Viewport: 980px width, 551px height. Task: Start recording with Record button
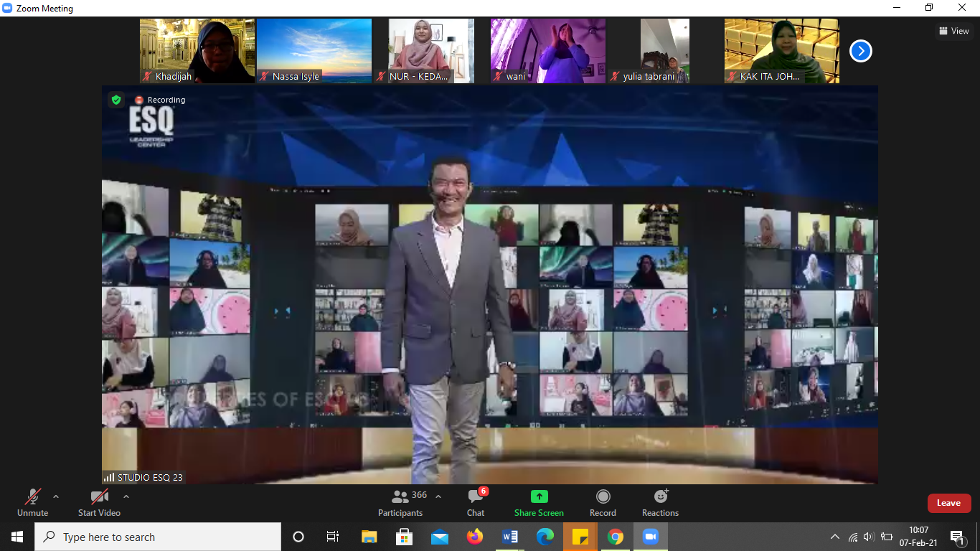tap(603, 502)
